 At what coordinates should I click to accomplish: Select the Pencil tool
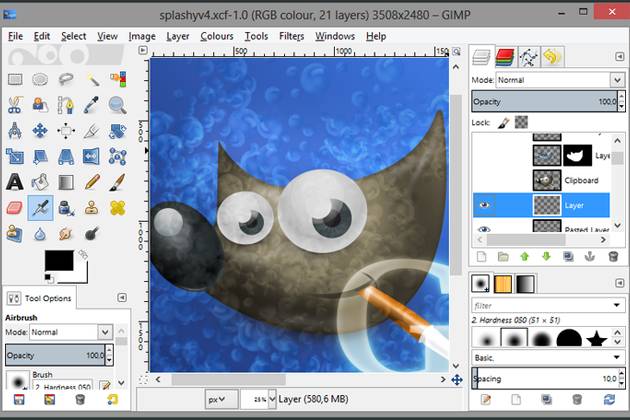[x=92, y=182]
